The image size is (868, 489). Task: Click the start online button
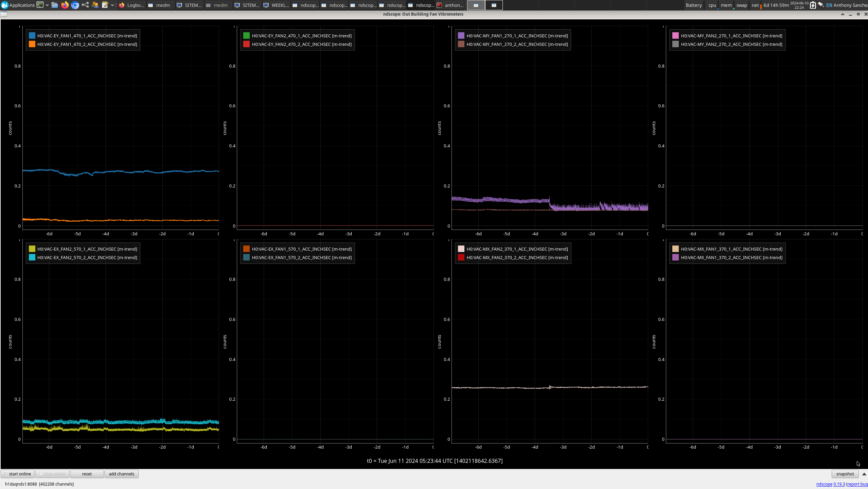pos(18,474)
